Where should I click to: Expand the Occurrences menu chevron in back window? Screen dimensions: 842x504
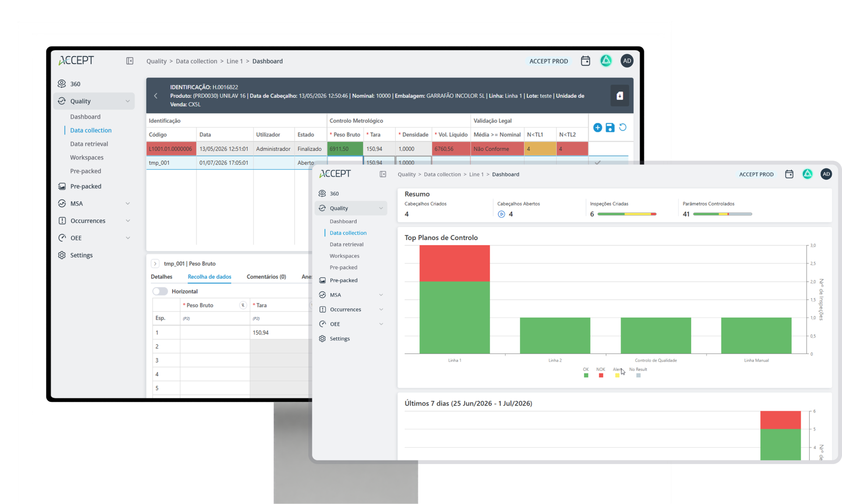[x=128, y=221]
